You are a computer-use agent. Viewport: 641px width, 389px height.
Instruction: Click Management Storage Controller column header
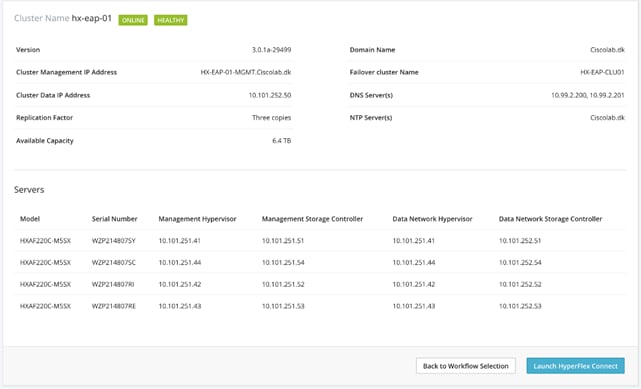click(312, 219)
